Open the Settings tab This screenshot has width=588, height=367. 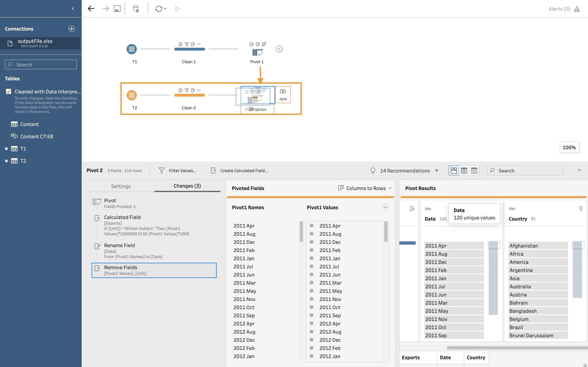tap(121, 186)
